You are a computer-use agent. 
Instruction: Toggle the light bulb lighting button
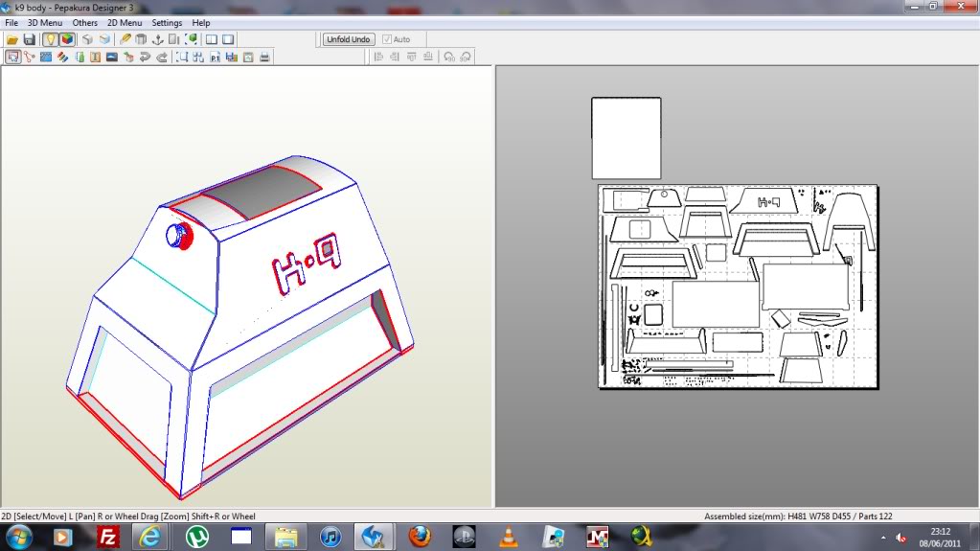point(50,39)
